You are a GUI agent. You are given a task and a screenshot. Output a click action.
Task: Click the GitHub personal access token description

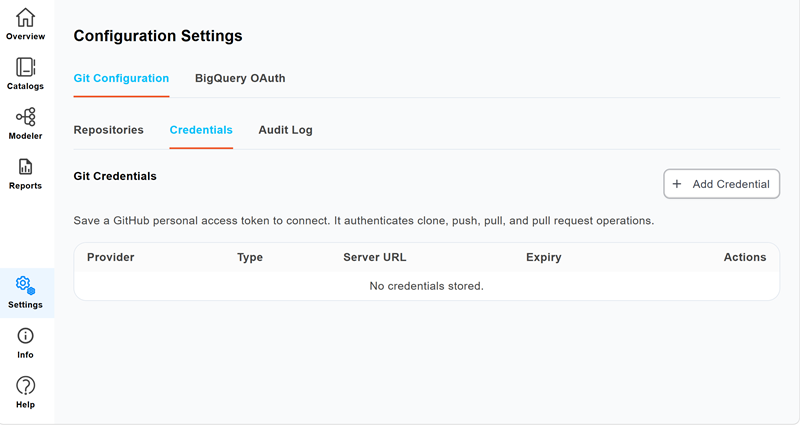click(363, 221)
